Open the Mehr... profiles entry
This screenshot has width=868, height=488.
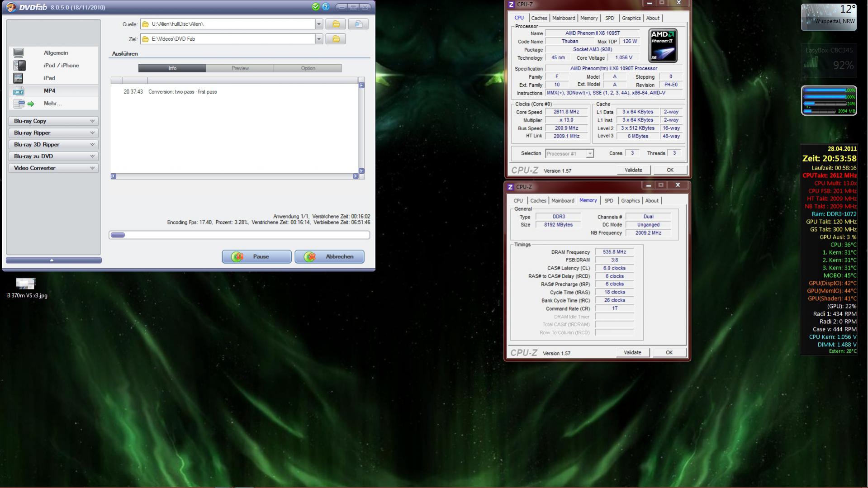53,104
